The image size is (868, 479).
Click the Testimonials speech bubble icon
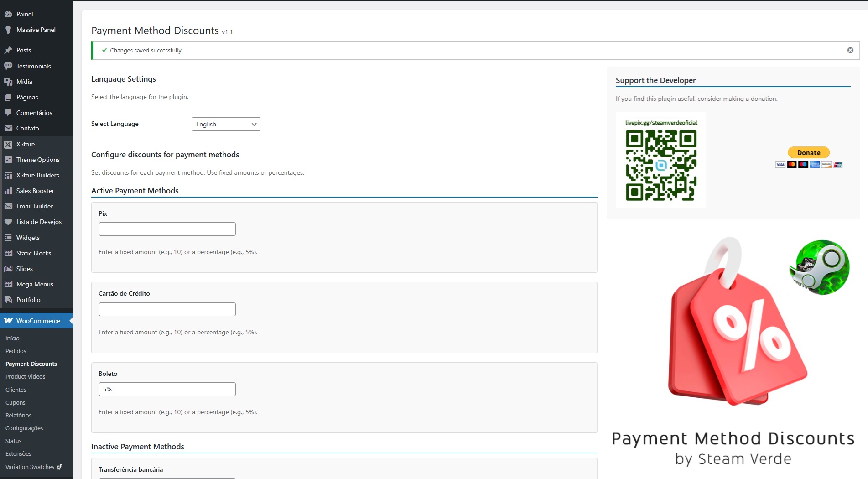8,66
